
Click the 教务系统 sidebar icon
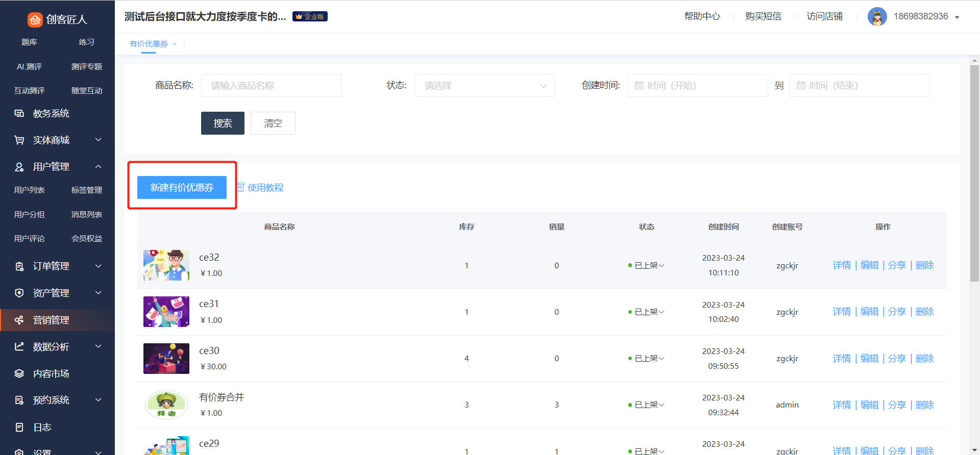coord(19,113)
